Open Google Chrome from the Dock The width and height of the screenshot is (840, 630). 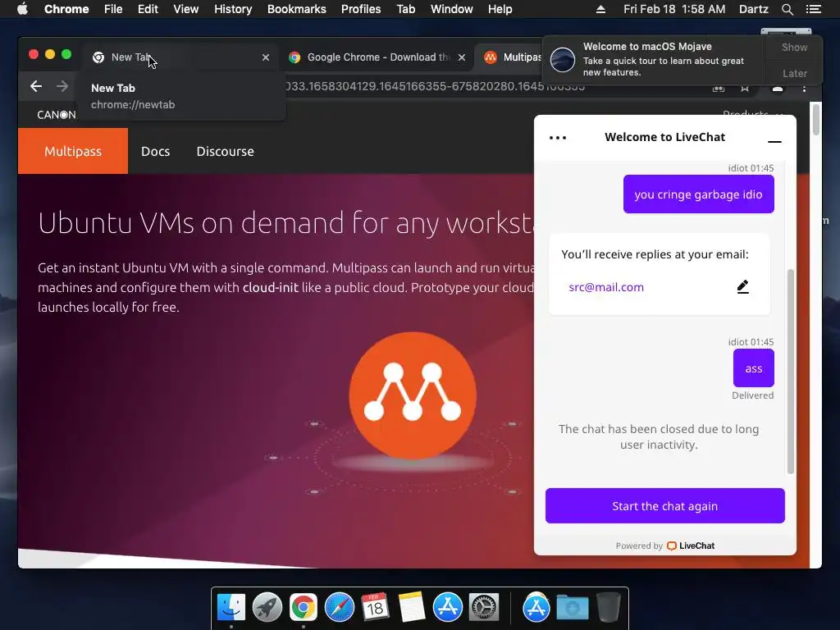coord(304,608)
